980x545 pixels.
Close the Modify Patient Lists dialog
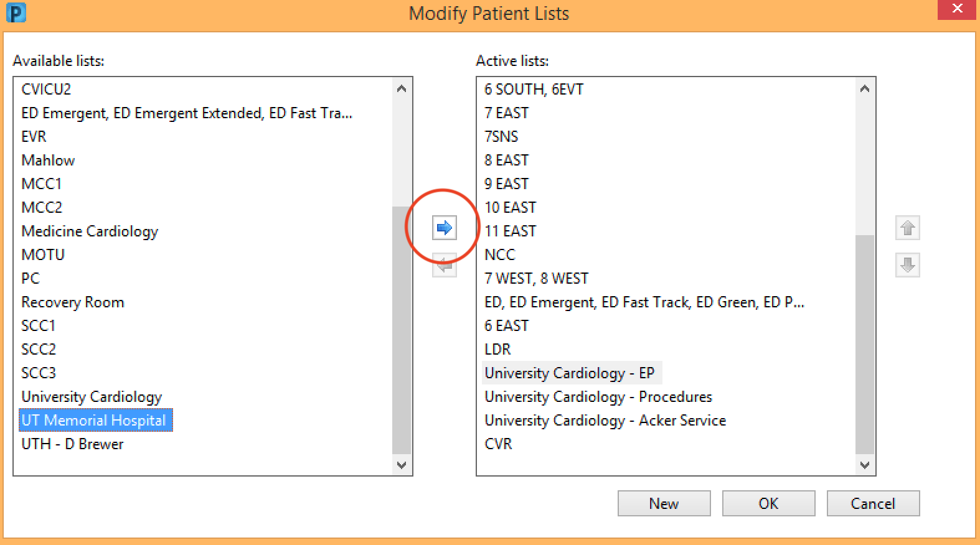[x=957, y=9]
